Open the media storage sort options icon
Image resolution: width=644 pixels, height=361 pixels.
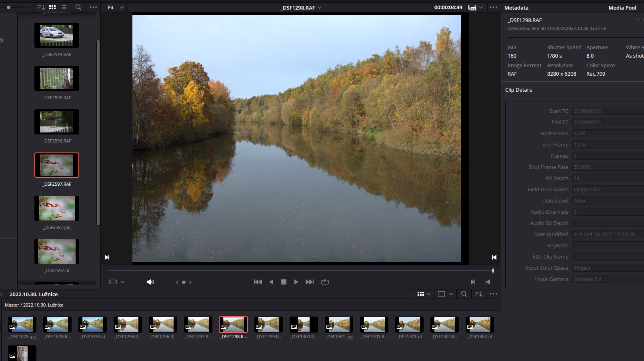(41, 7)
